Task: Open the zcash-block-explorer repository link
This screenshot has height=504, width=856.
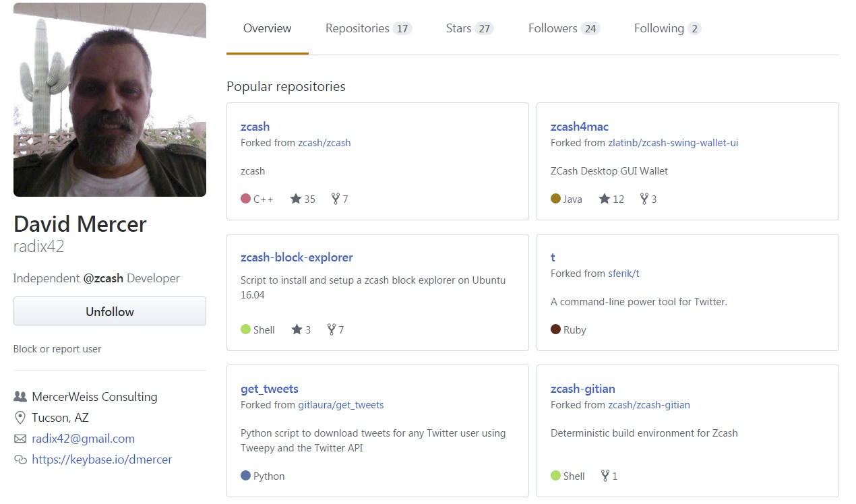Action: coord(297,257)
